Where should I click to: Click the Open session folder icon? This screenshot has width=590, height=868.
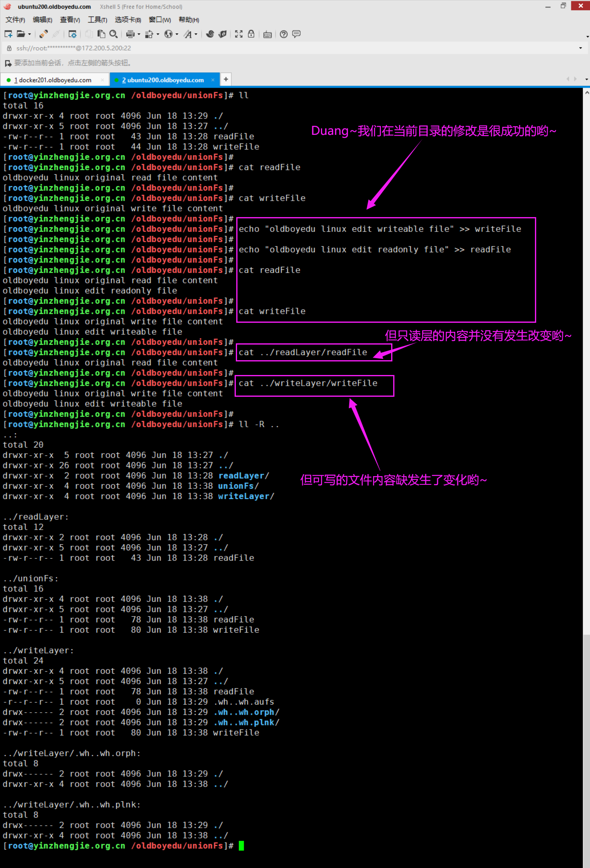point(21,34)
